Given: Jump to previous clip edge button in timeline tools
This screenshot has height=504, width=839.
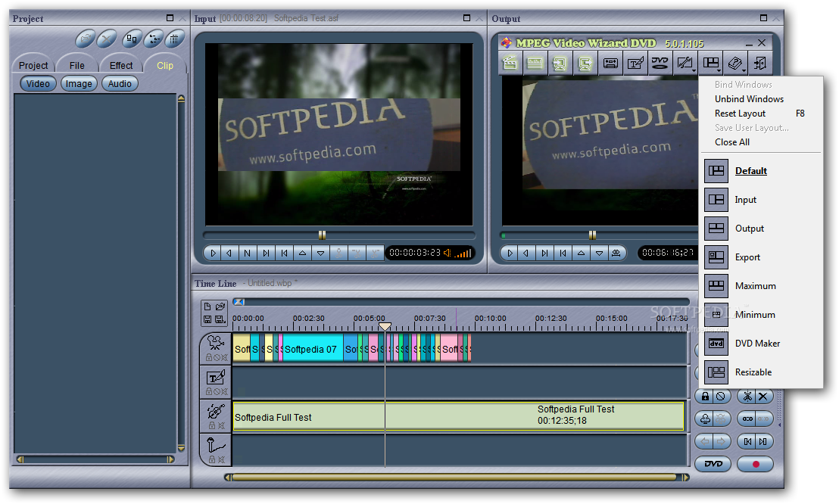Looking at the screenshot, I should coord(747,441).
